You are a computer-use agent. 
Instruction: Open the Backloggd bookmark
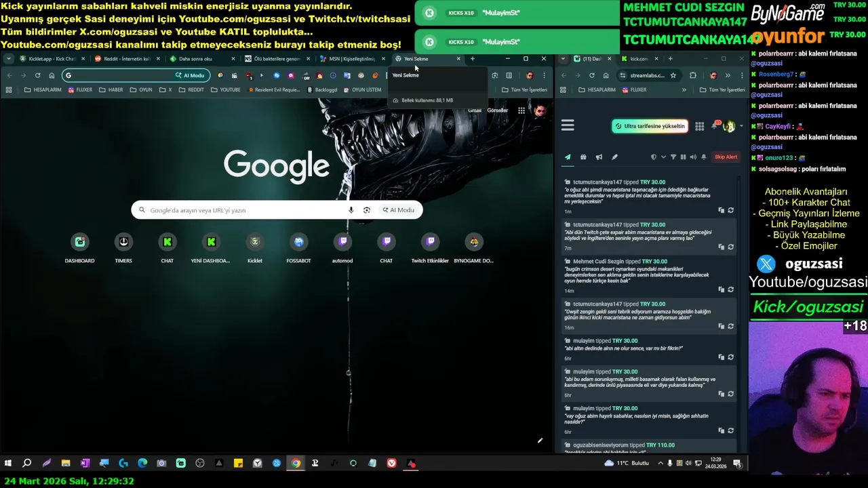322,89
